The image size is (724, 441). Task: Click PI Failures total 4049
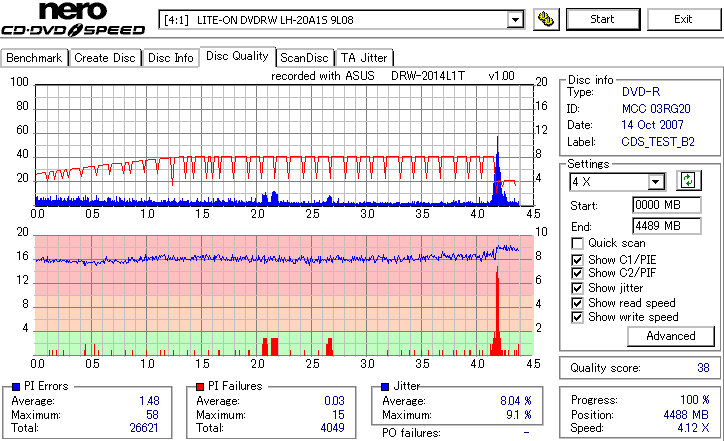pyautogui.click(x=332, y=428)
